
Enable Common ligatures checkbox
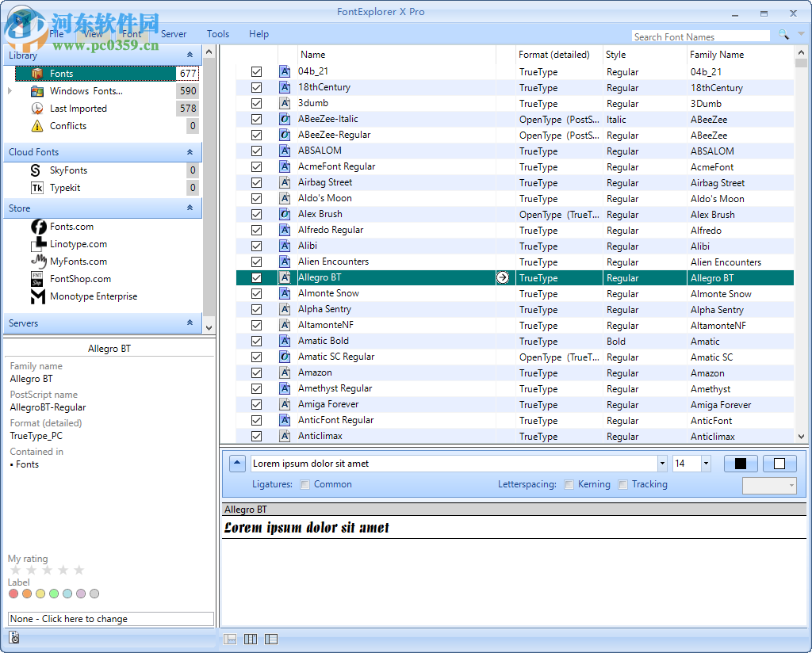305,484
